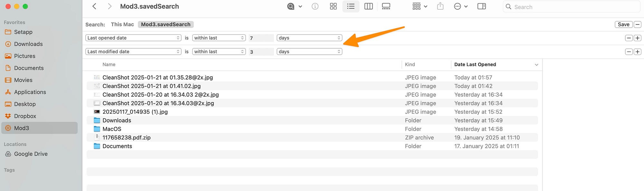644x191 pixels.
Task: Open days unit dropdown in modified-date row
Action: [309, 52]
